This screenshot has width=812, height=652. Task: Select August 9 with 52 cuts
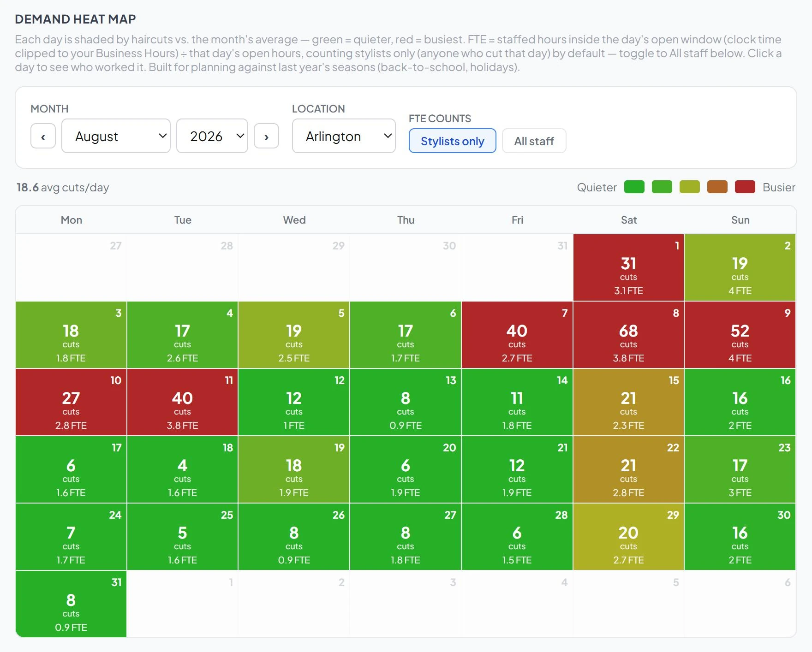(740, 335)
